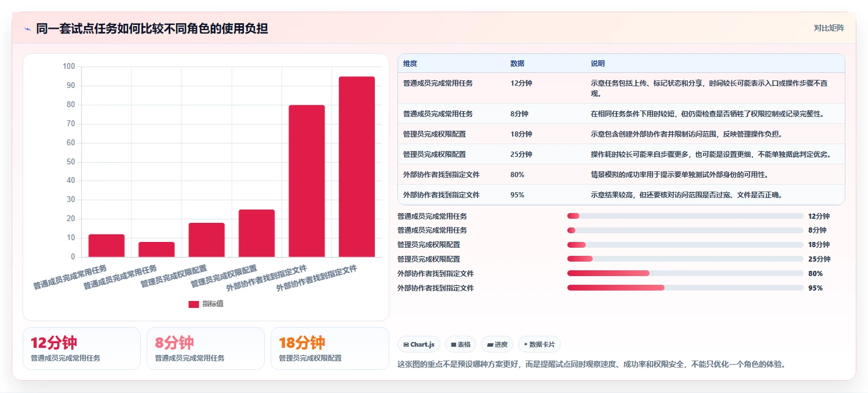This screenshot has height=393, width=868.
Task: Click the description starting 操作耗时较长可能来自步骤更多
Action: click(x=711, y=155)
